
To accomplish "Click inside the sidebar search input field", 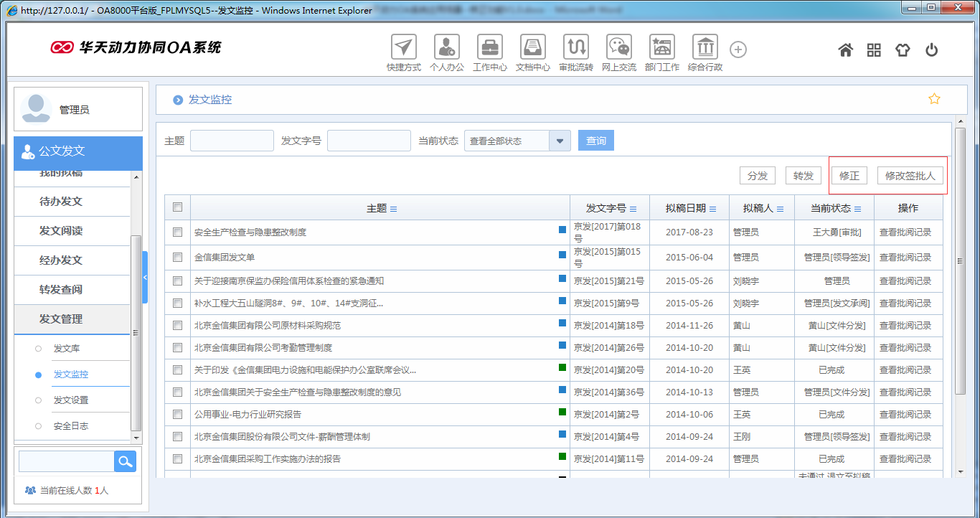I will click(65, 461).
